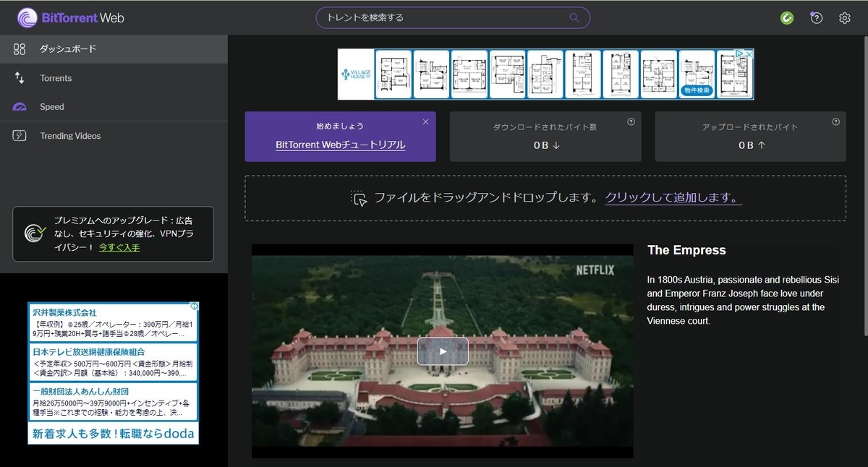Open the help question mark icon
868x467 pixels.
[816, 18]
